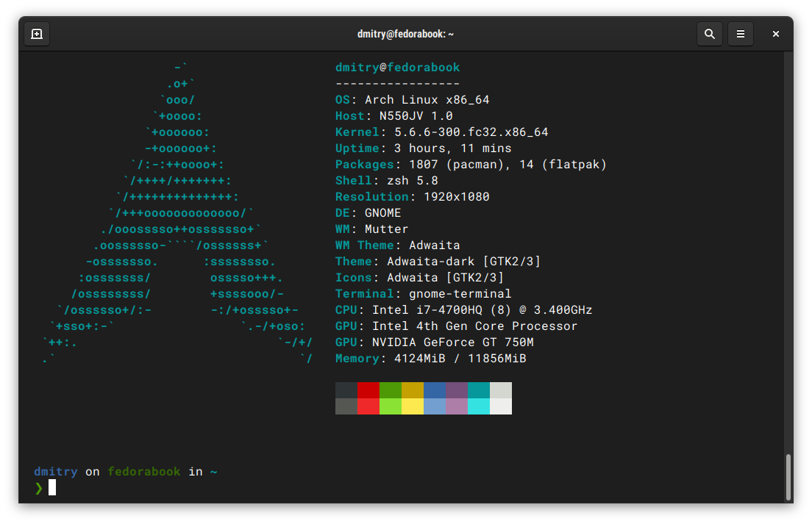
Task: Click the tilde directory in the prompt
Action: click(214, 472)
